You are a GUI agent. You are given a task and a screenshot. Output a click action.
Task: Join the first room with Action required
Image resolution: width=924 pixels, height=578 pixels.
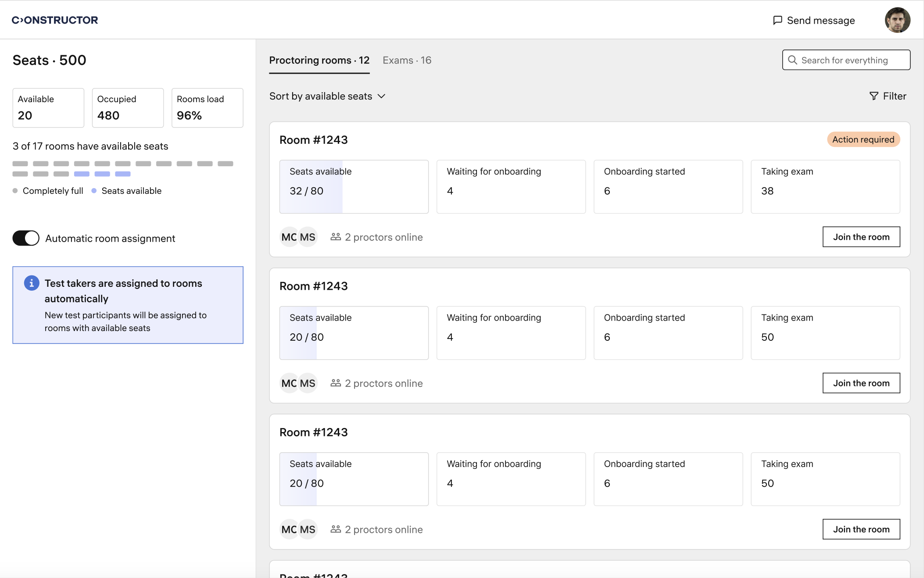861,237
